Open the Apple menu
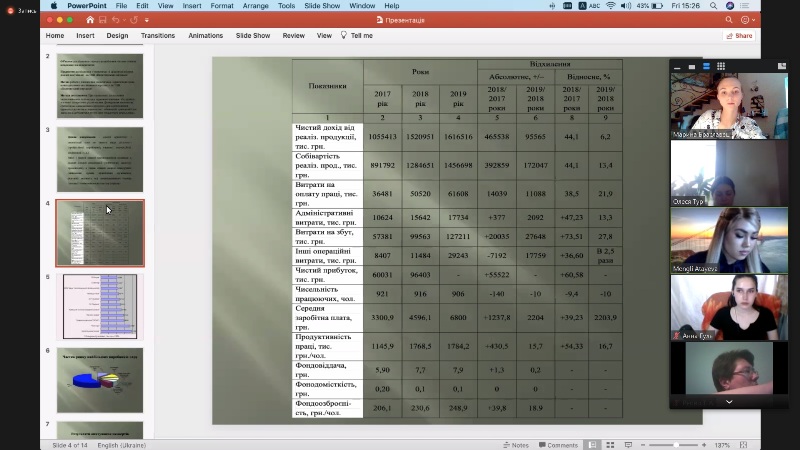Screen dimensions: 800x450 pyautogui.click(x=54, y=6)
